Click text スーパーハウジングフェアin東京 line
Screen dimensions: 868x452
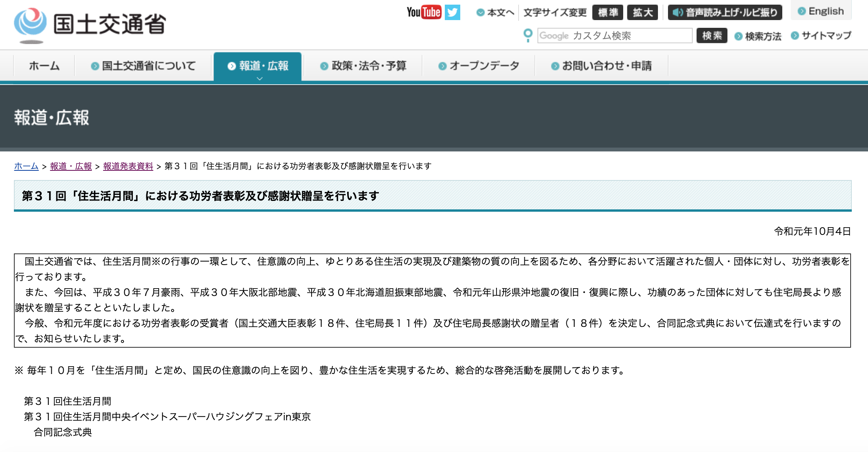(x=167, y=417)
